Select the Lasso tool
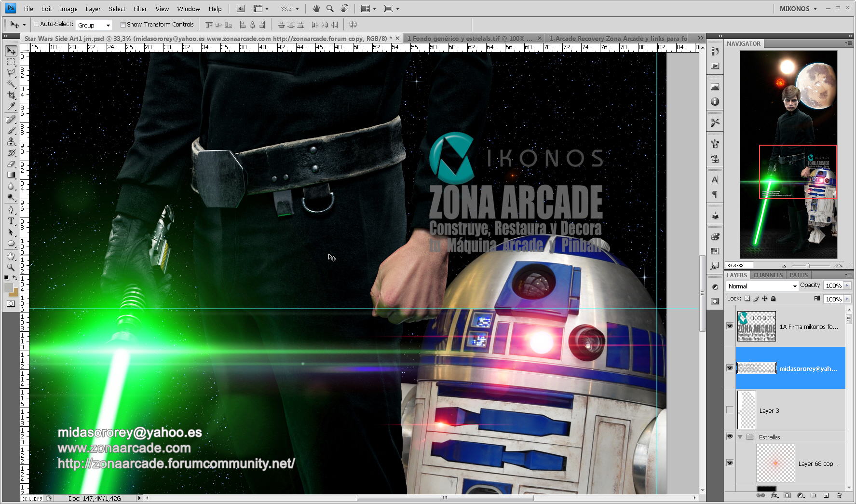This screenshot has height=504, width=856. 11,73
